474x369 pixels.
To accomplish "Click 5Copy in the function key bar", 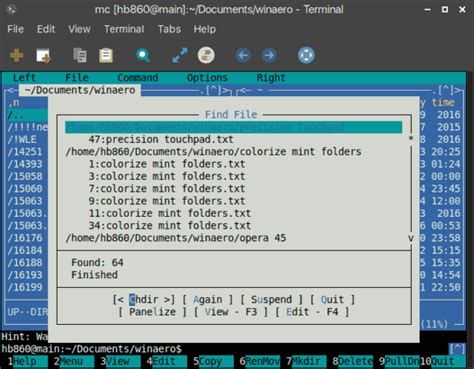I will pos(213,361).
